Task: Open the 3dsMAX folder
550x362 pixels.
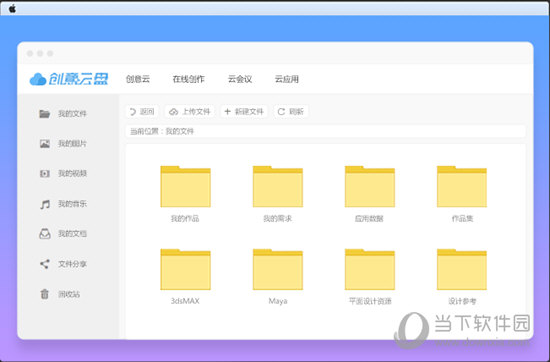Action: [185, 269]
